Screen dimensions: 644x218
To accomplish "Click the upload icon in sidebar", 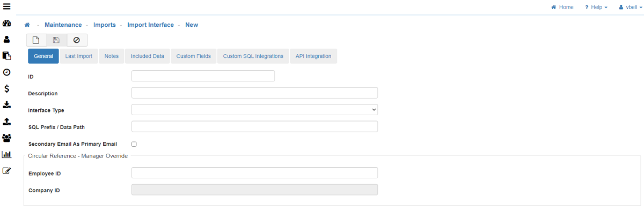I will (x=7, y=121).
